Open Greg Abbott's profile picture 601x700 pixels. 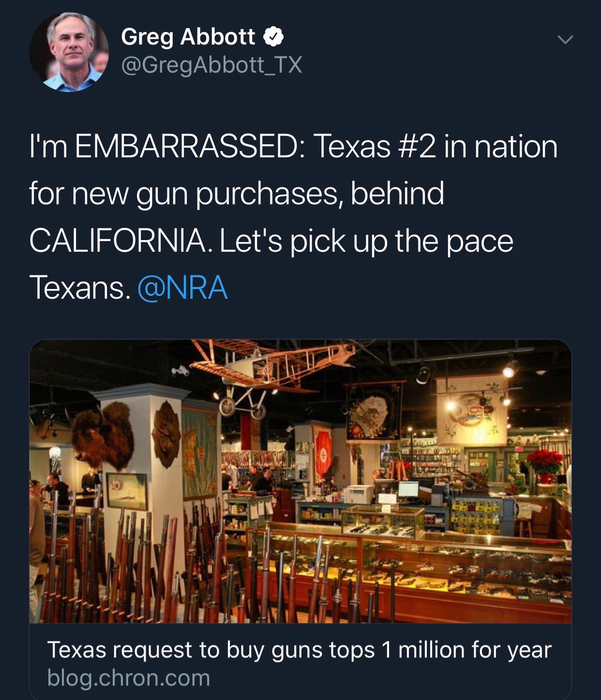coord(69,52)
